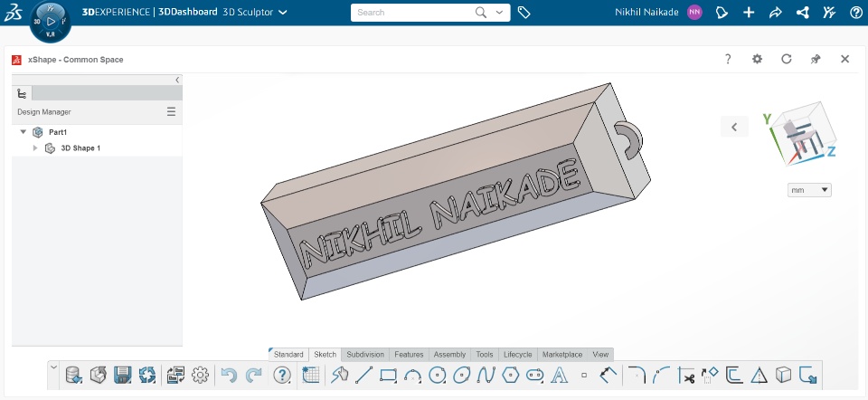This screenshot has width=868, height=400.
Task: Switch to the Lifecycle tab
Action: tap(517, 355)
